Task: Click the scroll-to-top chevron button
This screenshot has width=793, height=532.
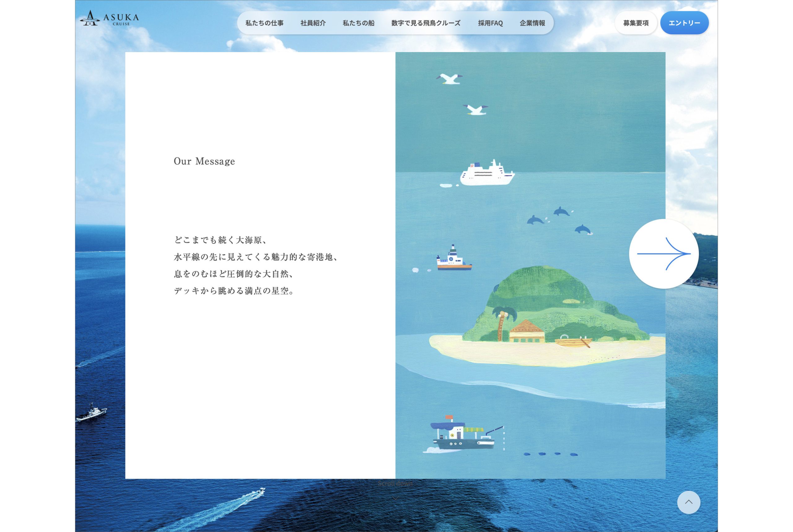Action: pyautogui.click(x=688, y=502)
